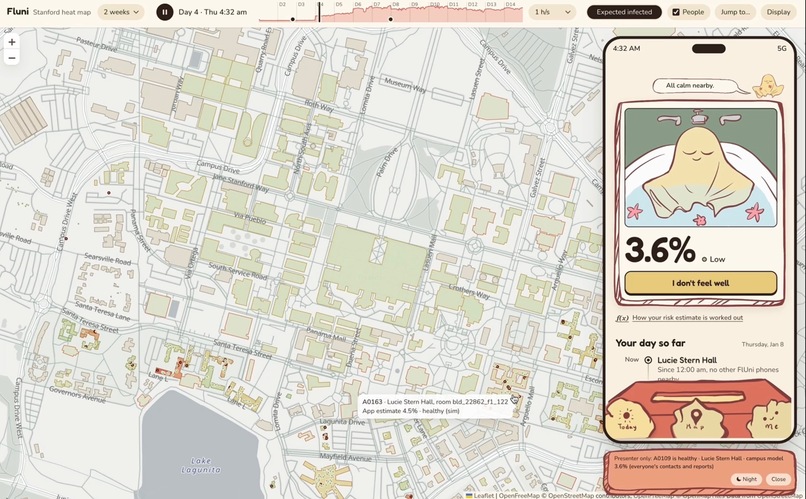The image size is (806, 499).
Task: Click the Low risk indicator dot
Action: 704,260
